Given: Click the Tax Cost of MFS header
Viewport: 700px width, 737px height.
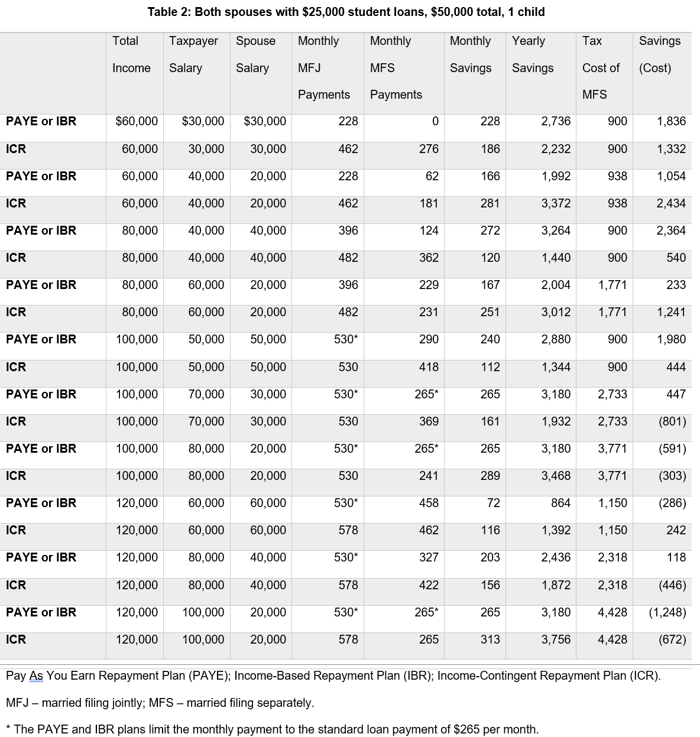Looking at the screenshot, I should (601, 67).
